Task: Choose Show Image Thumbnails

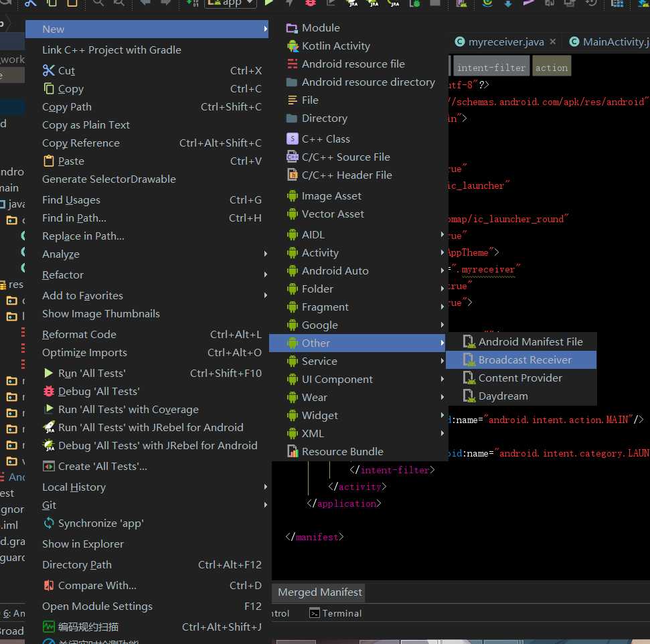Action: coord(147,313)
